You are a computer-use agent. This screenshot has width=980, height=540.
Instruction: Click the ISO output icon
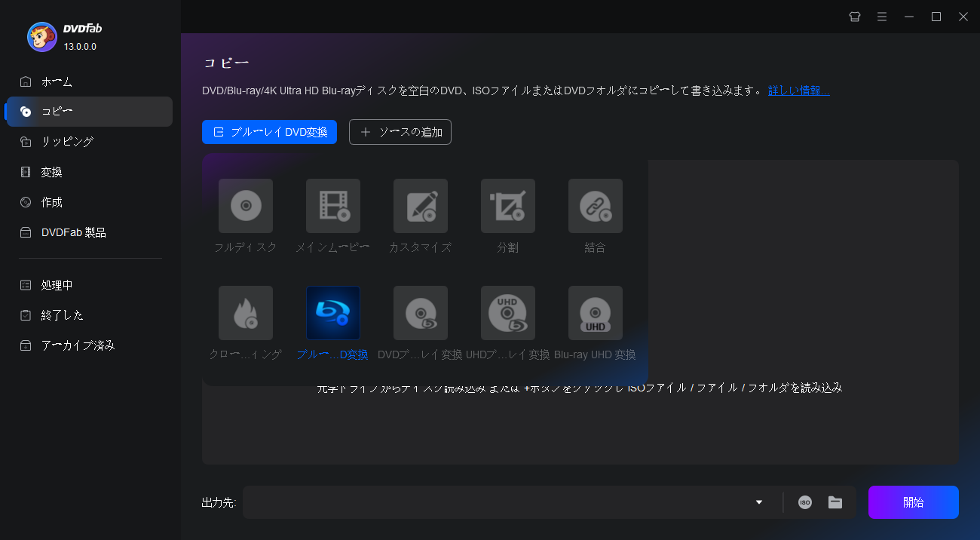point(805,502)
